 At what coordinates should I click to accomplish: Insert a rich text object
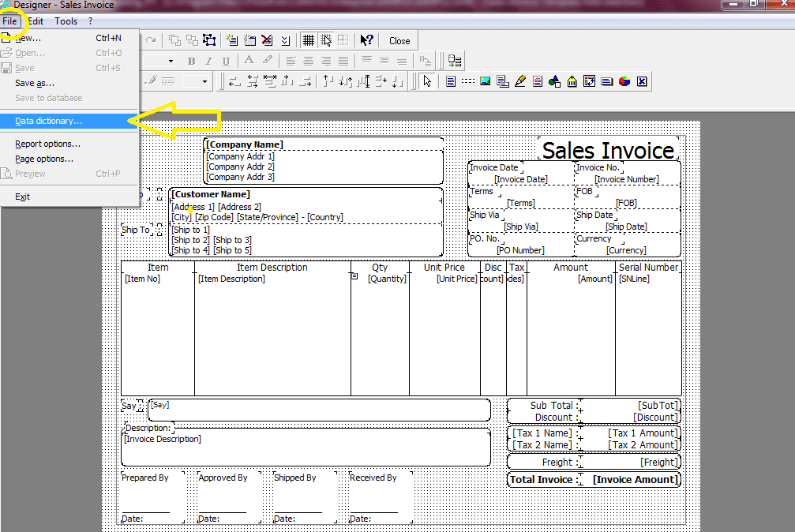click(x=538, y=81)
